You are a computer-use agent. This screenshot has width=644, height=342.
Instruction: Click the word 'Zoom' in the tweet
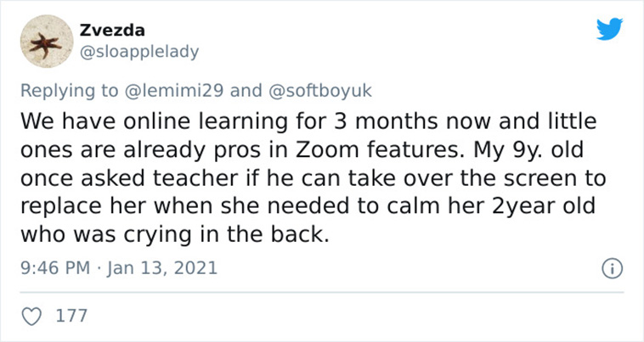327,149
